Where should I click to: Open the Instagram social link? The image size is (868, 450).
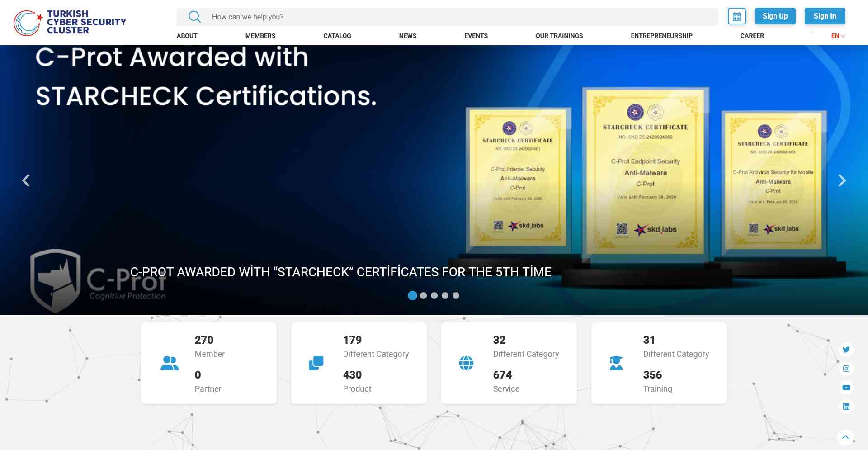pyautogui.click(x=846, y=369)
